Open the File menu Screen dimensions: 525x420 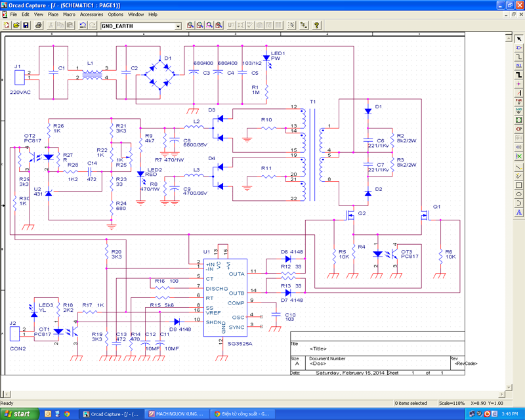[13, 14]
